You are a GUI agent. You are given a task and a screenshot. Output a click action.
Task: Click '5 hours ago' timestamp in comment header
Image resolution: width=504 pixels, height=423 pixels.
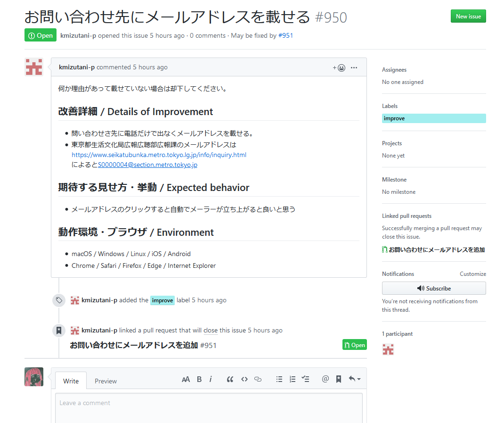tap(150, 67)
